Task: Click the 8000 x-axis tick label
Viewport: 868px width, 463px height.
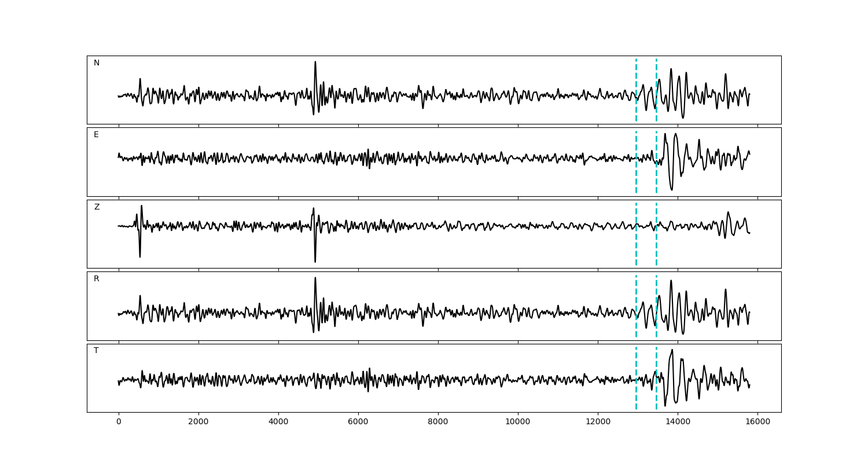Action: tap(438, 422)
